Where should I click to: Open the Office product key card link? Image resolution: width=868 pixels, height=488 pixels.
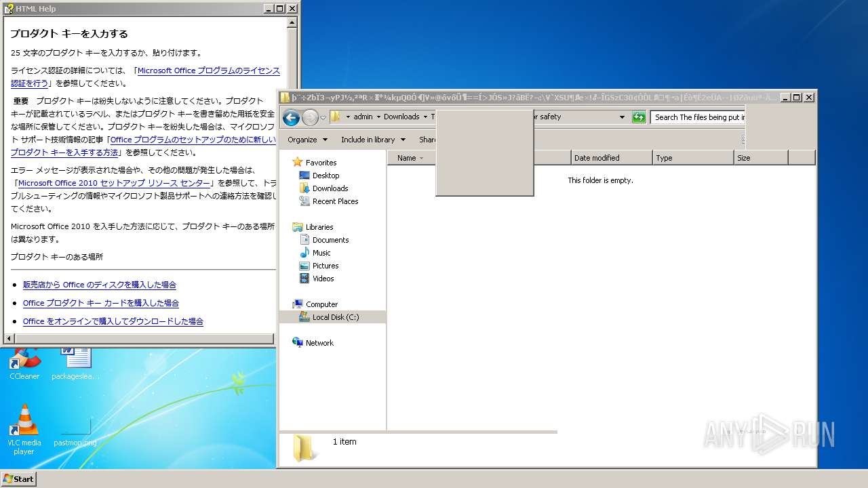pyautogui.click(x=101, y=303)
